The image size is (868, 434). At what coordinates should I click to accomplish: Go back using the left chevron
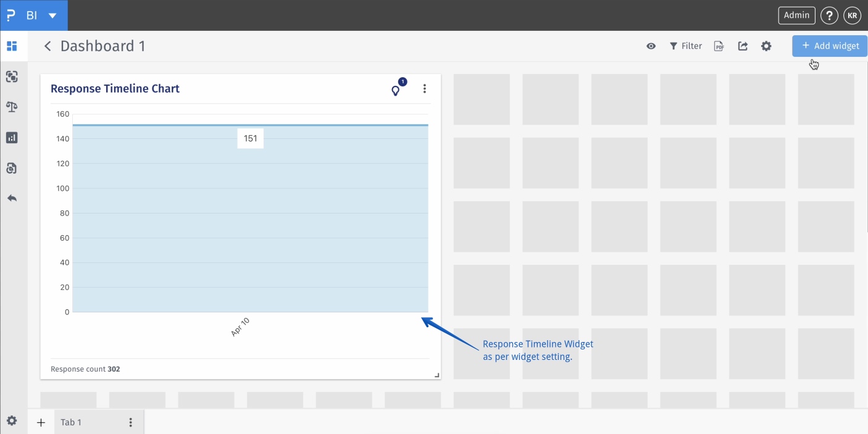(48, 46)
